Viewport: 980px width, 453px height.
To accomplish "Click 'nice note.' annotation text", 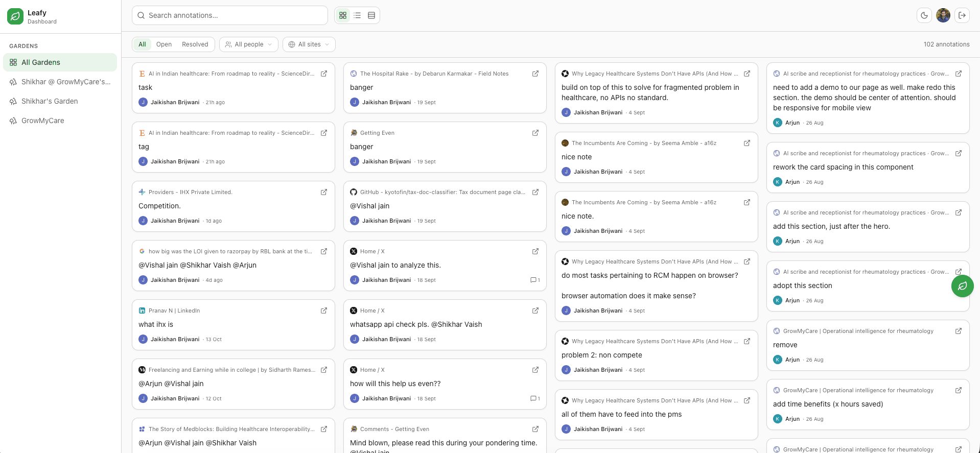I will (x=577, y=216).
